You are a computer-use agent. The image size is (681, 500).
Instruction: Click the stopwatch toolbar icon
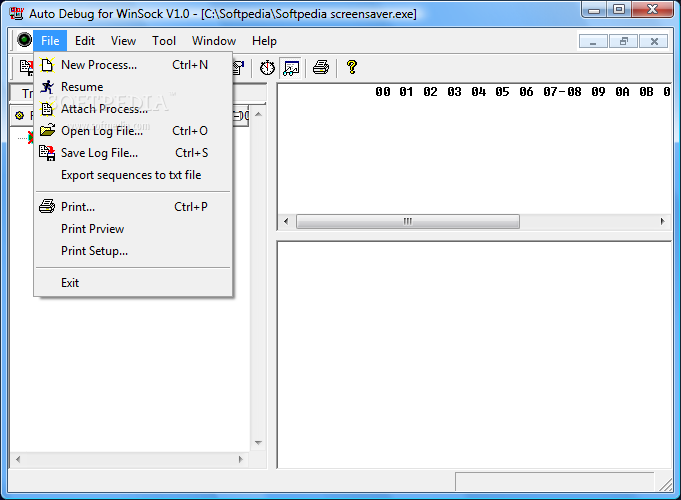coord(267,68)
